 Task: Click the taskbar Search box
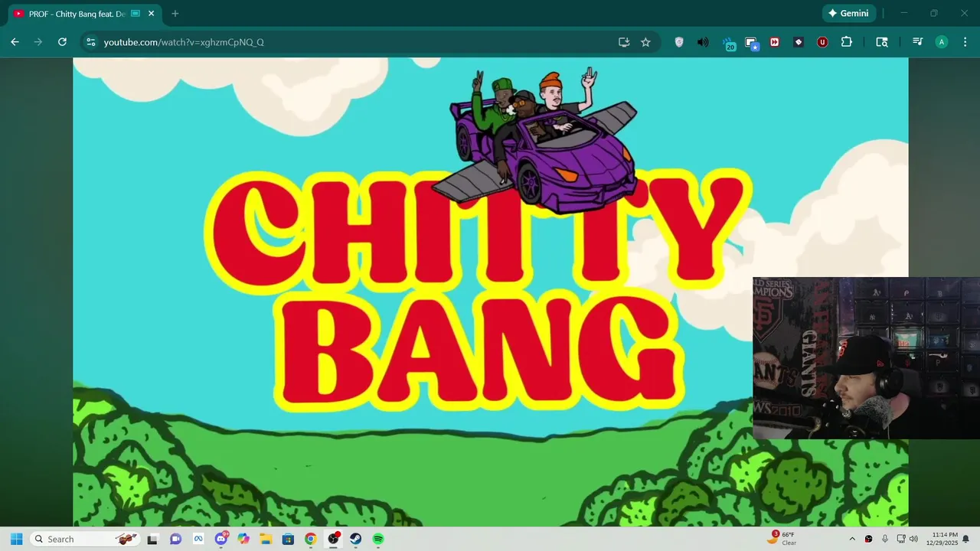click(86, 539)
